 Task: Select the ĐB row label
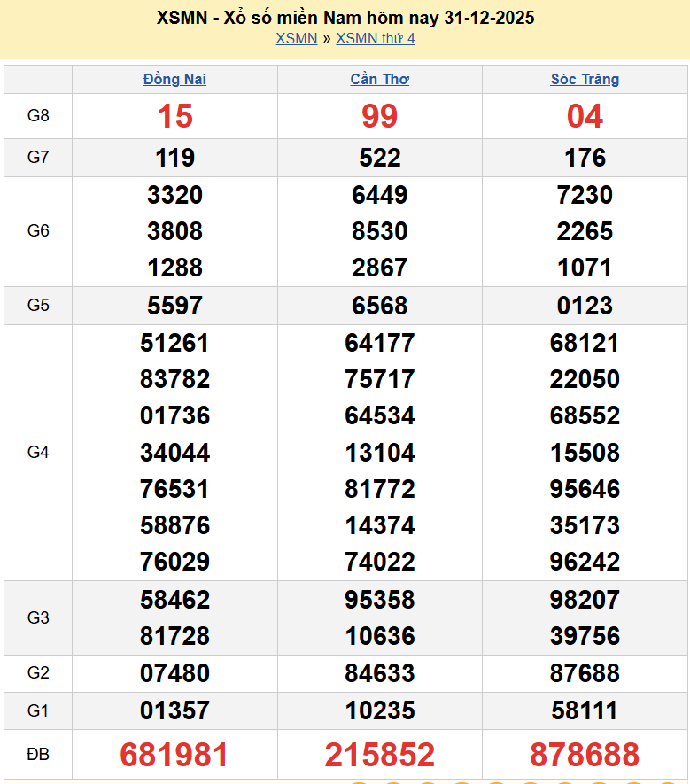(38, 755)
